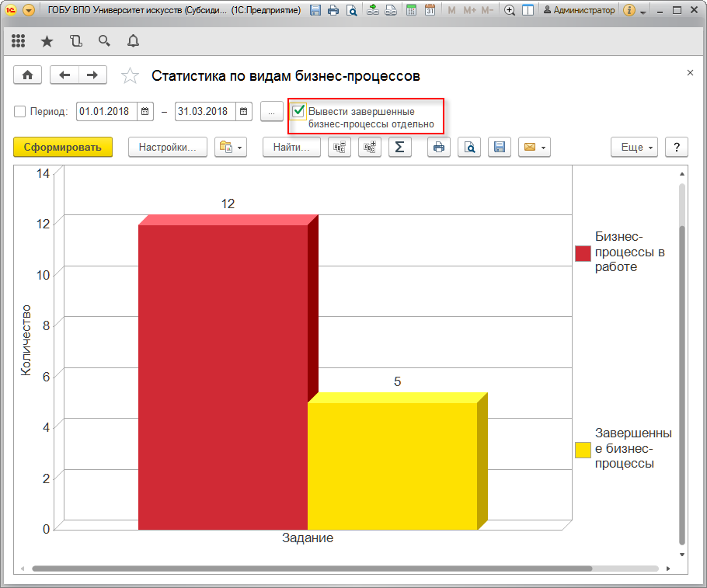Open Настройки... report settings
Screen dimensions: 707x588
click(168, 147)
